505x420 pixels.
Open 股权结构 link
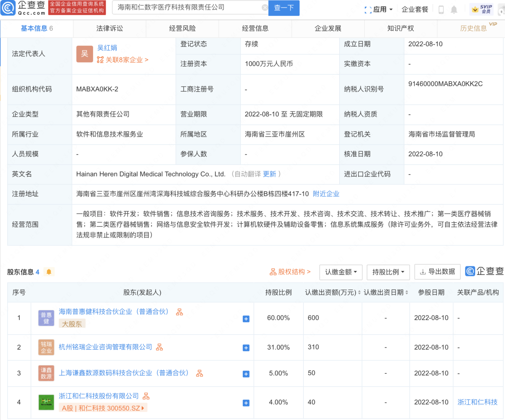(x=290, y=272)
